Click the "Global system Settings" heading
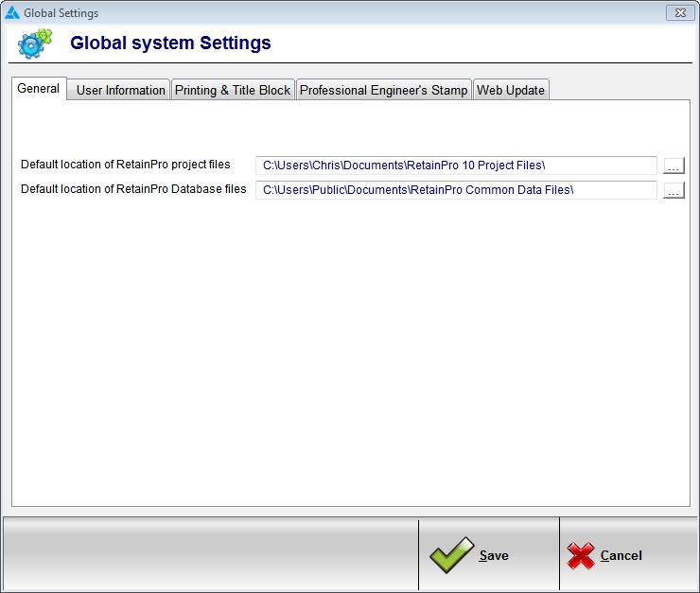This screenshot has width=700, height=593. 170,43
